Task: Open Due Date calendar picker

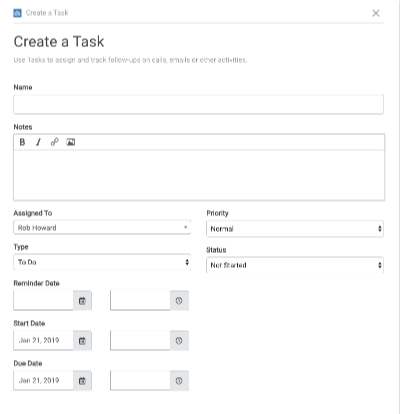Action: coord(82,381)
